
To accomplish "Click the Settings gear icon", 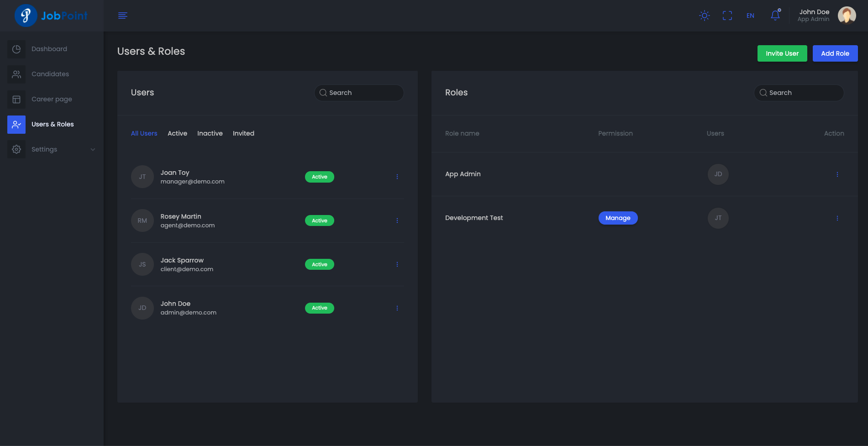I will [x=16, y=150].
